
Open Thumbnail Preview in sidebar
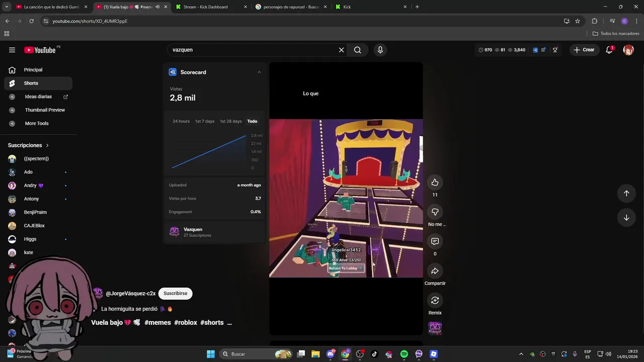pos(38,110)
